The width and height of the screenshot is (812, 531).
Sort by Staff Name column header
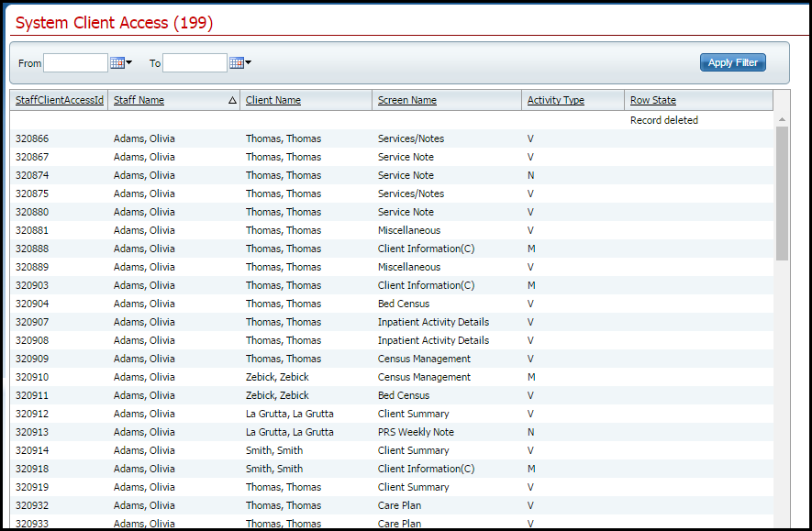(139, 101)
